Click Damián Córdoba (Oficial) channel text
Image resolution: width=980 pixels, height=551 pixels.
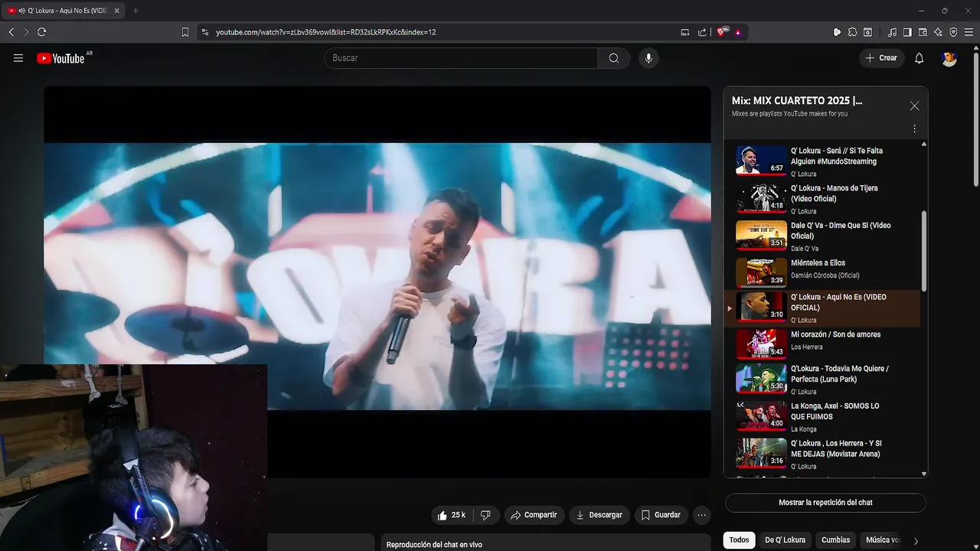tap(825, 275)
